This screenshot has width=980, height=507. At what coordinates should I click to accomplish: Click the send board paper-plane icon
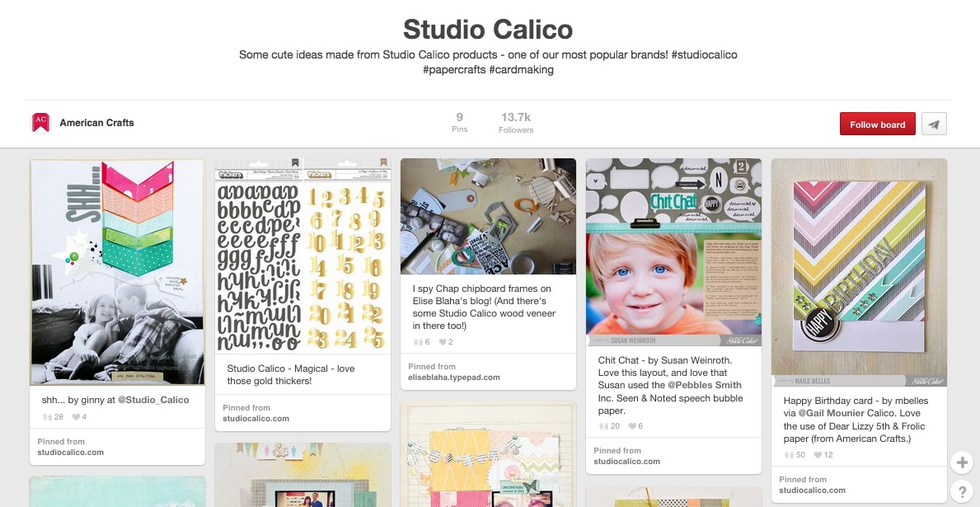point(934,124)
